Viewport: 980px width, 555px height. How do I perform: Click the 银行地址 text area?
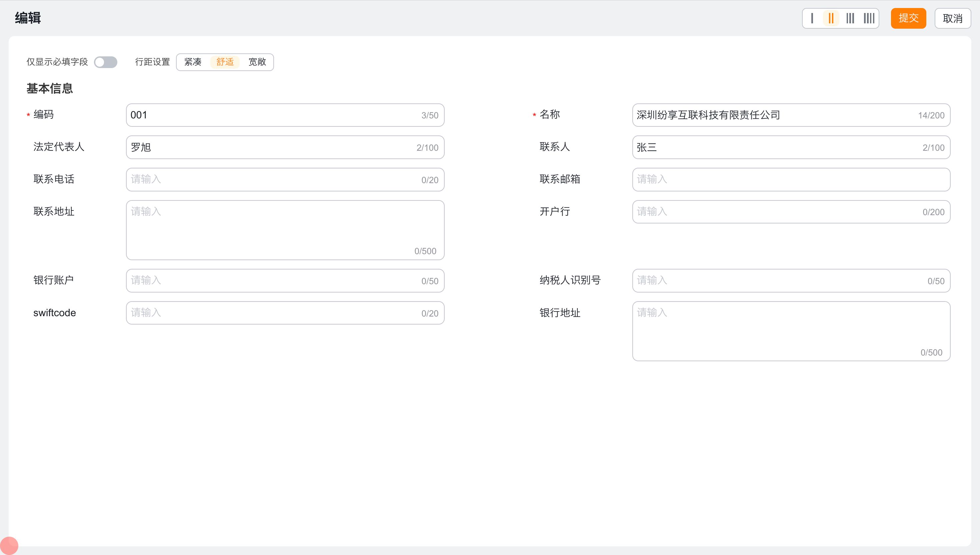click(x=791, y=331)
